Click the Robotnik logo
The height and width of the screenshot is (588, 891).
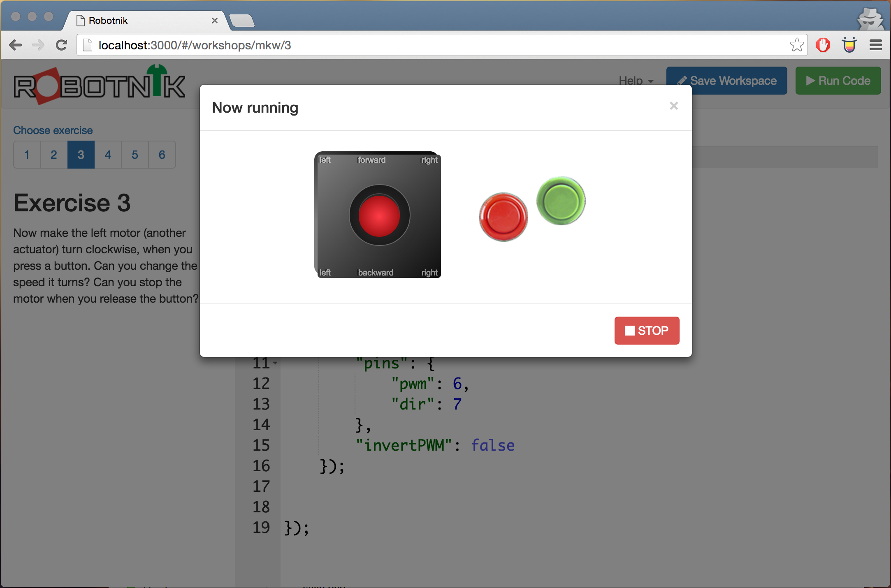click(100, 85)
